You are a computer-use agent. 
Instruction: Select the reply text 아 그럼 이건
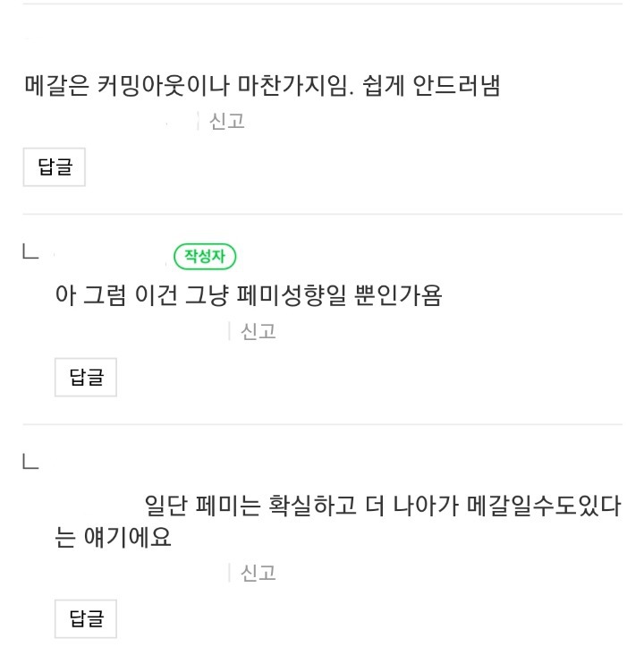(249, 295)
